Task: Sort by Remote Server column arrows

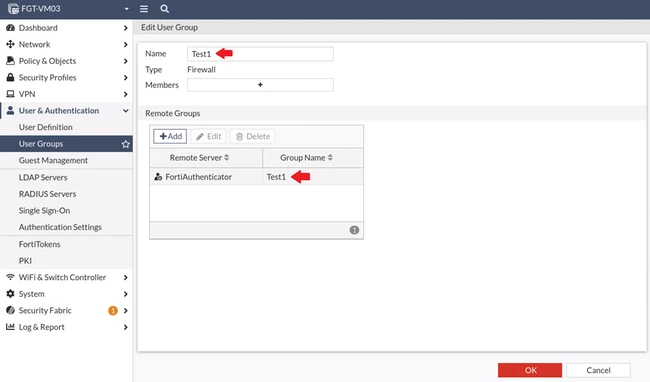Action: click(226, 157)
